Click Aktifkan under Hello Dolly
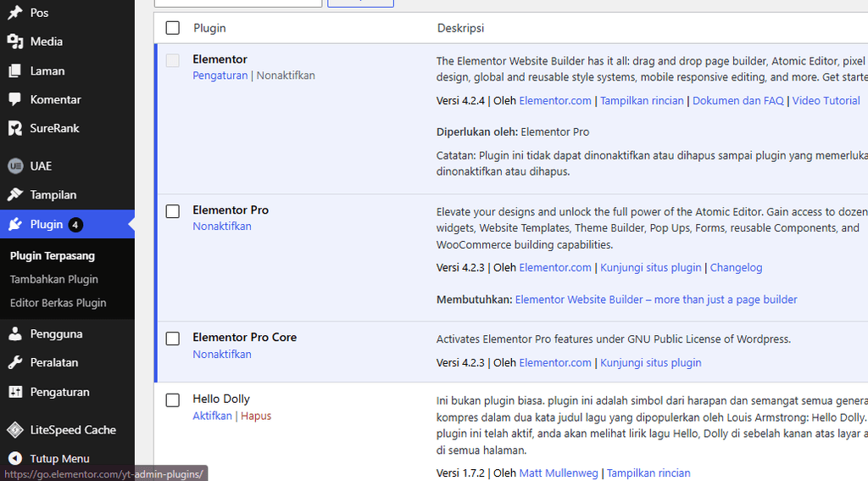The width and height of the screenshot is (868, 481). point(212,416)
